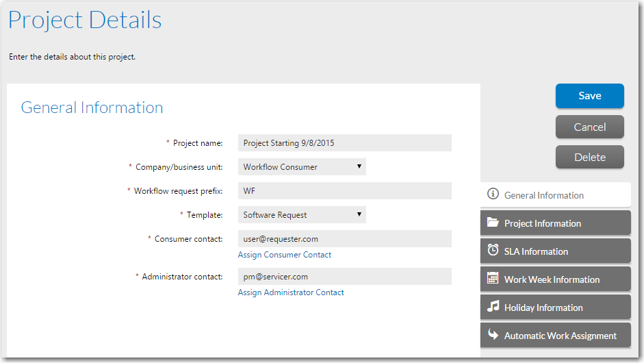Follow the Assign Administrator Contact link
Image resolution: width=644 pixels, height=363 pixels.
[291, 292]
